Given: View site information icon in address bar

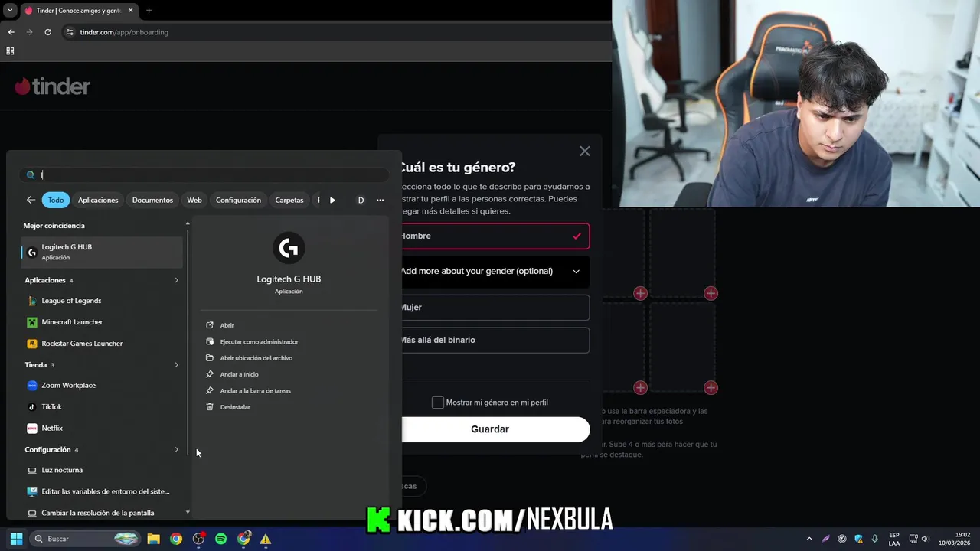Looking at the screenshot, I should [70, 32].
